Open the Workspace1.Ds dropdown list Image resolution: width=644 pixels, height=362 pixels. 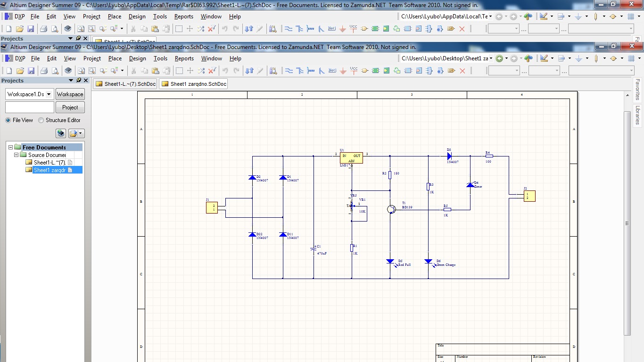coord(49,94)
